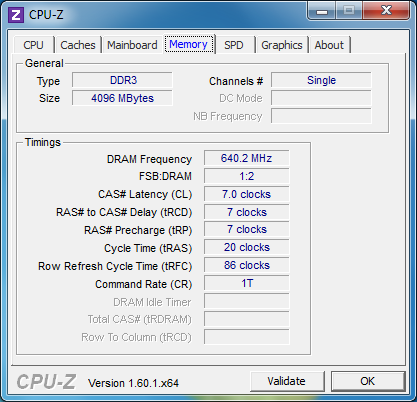Viewport: 417px width, 402px height.
Task: Click the 'Version 1.60.1.x64' text
Action: pos(133,383)
